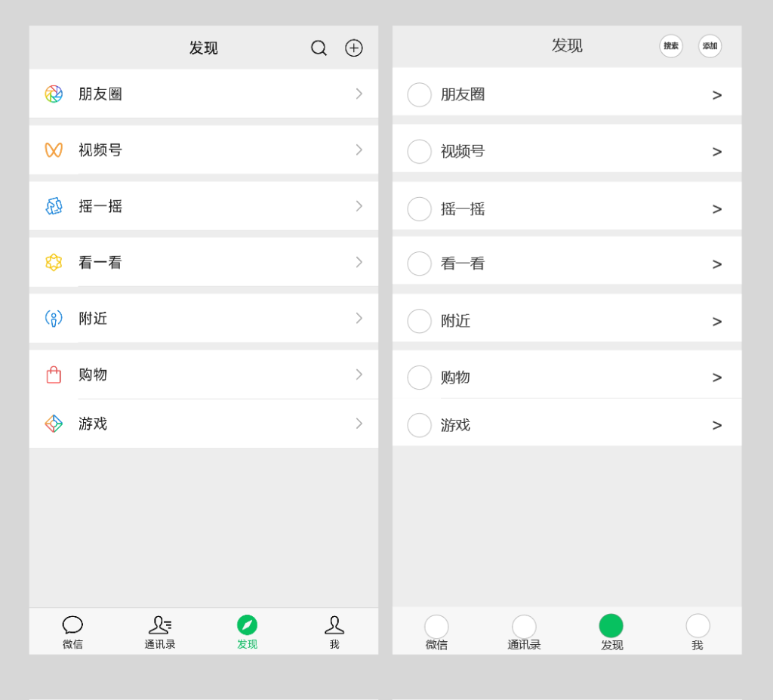The width and height of the screenshot is (773, 700).
Task: Open 附近 text in left panel
Action: pyautogui.click(x=93, y=319)
